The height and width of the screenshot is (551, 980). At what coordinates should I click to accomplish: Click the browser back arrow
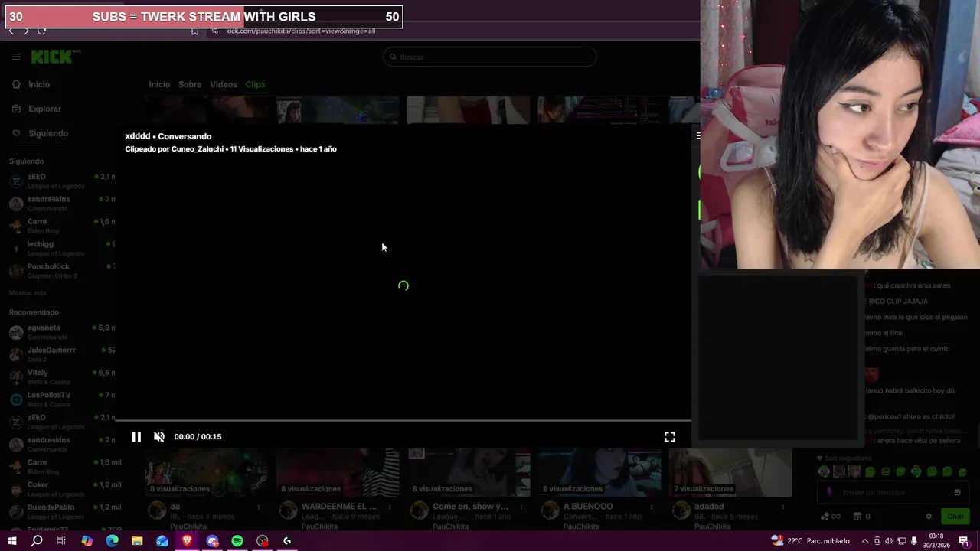click(11, 31)
